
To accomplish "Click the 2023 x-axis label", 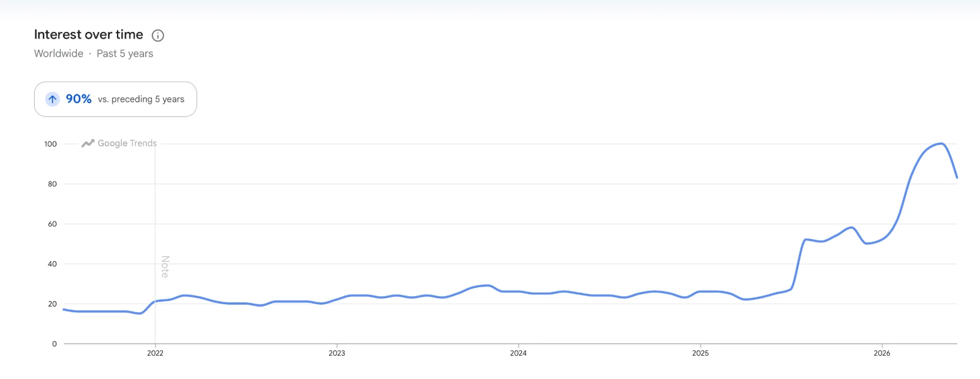I will [x=337, y=353].
